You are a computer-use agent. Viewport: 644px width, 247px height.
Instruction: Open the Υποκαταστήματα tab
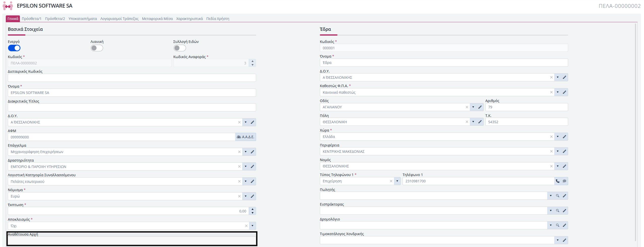click(83, 19)
